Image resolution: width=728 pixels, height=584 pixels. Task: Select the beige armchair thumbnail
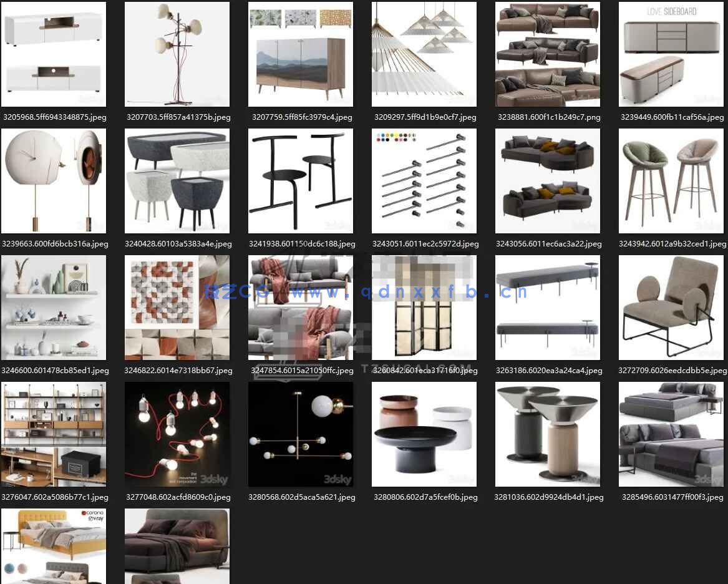(x=671, y=308)
